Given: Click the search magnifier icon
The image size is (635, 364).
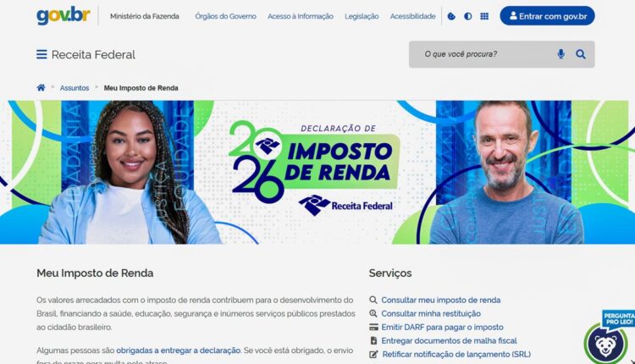Looking at the screenshot, I should point(581,54).
